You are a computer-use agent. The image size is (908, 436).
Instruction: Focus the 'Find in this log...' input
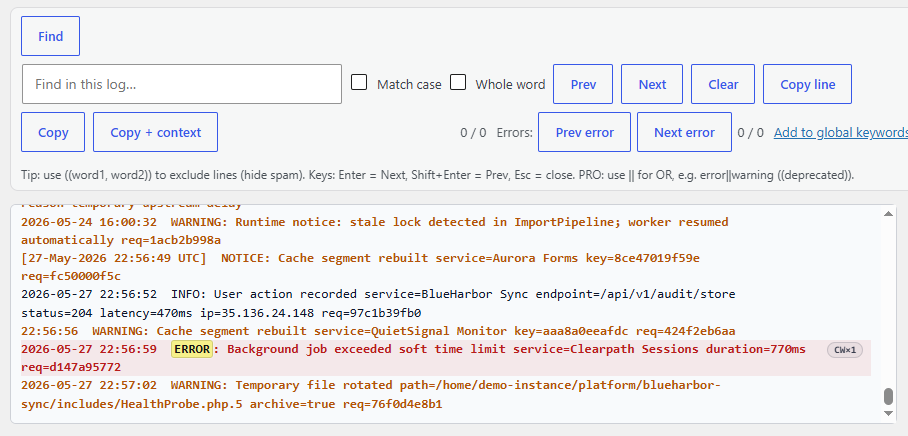coord(182,84)
